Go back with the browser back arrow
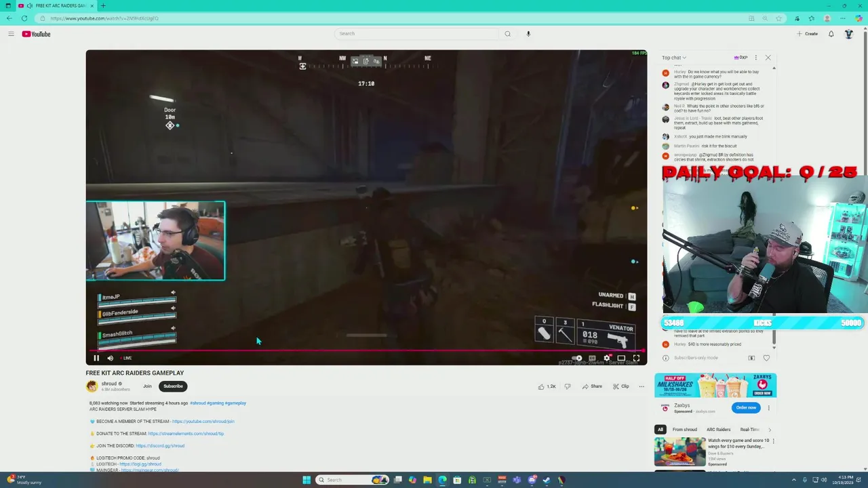This screenshot has width=868, height=488. coord(9,18)
